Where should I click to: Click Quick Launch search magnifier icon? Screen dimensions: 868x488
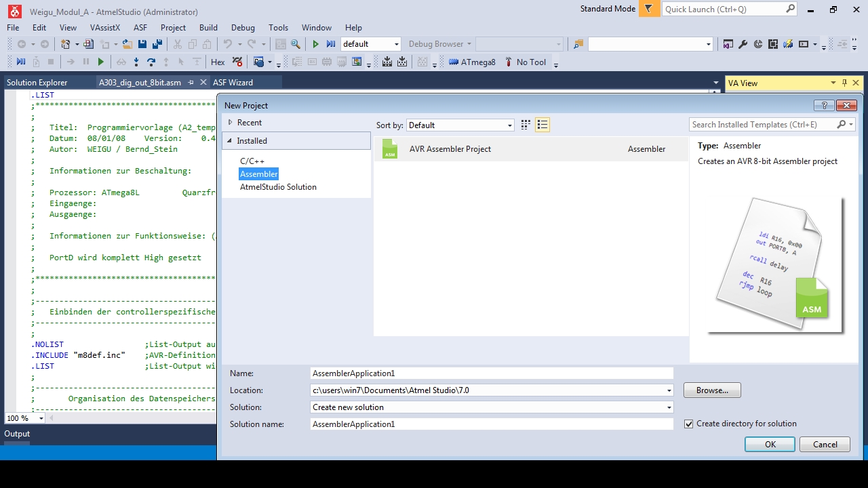(x=790, y=9)
